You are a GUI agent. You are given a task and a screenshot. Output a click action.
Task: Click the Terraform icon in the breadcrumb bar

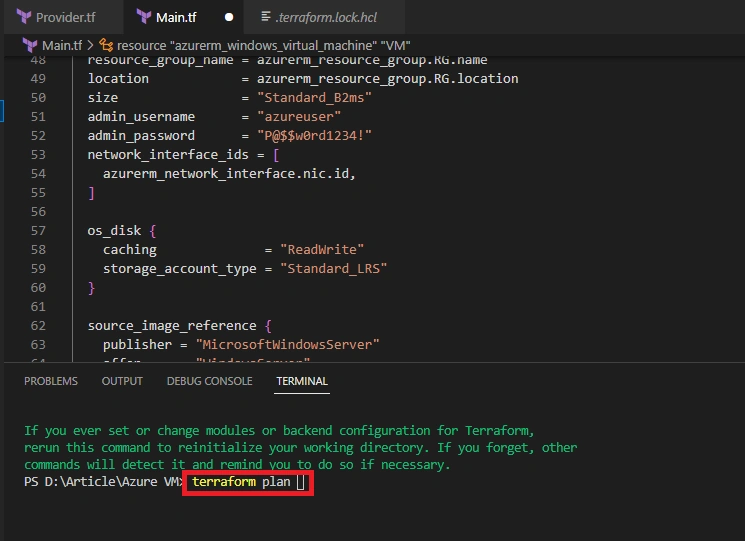tap(30, 45)
